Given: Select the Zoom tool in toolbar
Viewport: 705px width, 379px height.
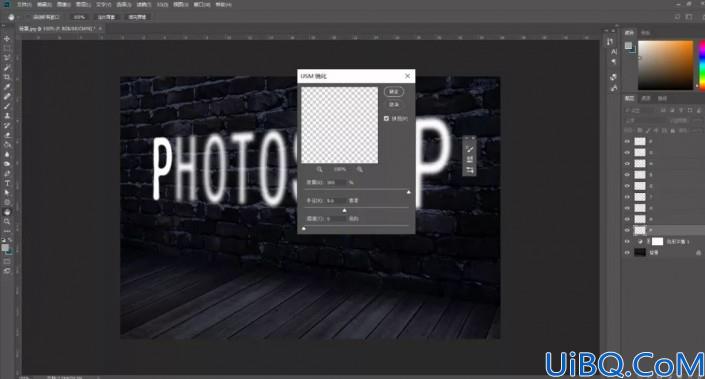Looking at the screenshot, I should pyautogui.click(x=7, y=222).
